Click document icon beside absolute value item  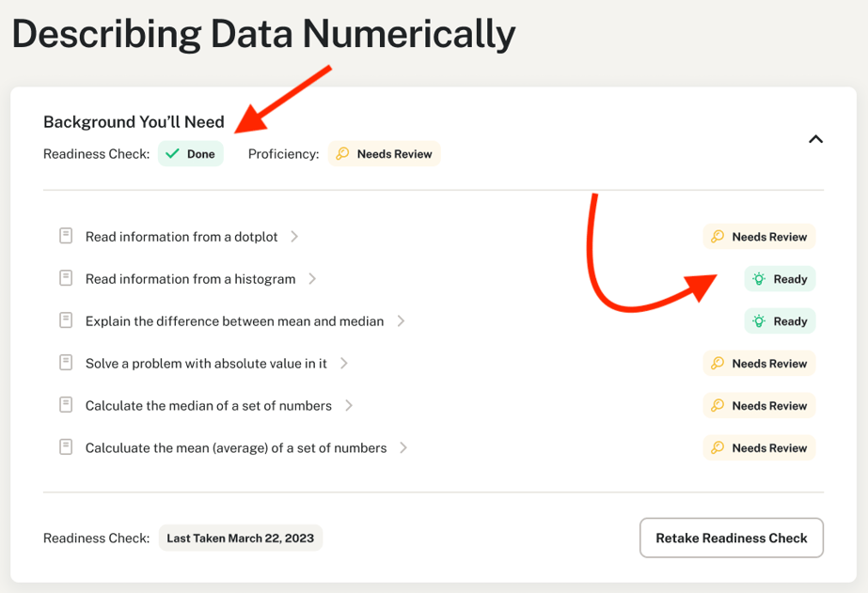tap(66, 363)
